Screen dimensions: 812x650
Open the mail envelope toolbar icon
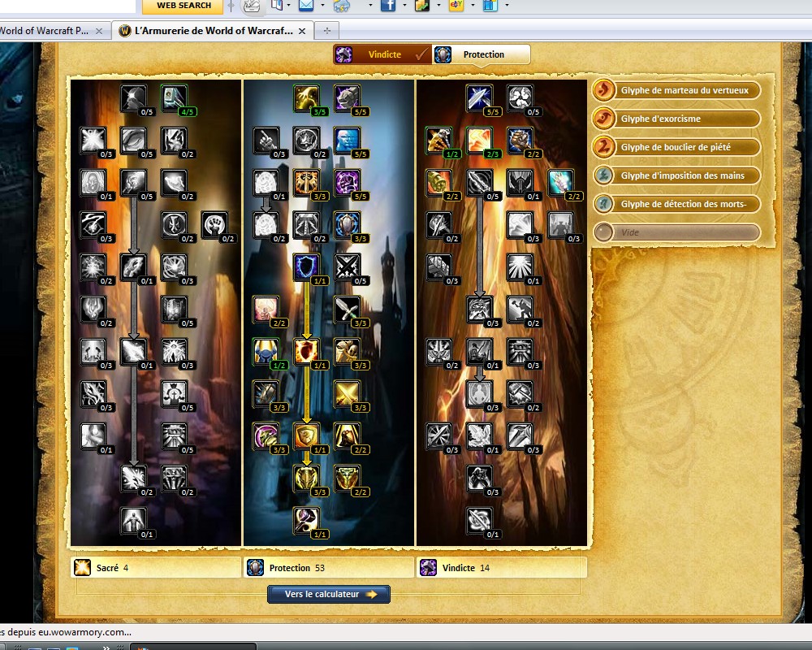pyautogui.click(x=306, y=6)
